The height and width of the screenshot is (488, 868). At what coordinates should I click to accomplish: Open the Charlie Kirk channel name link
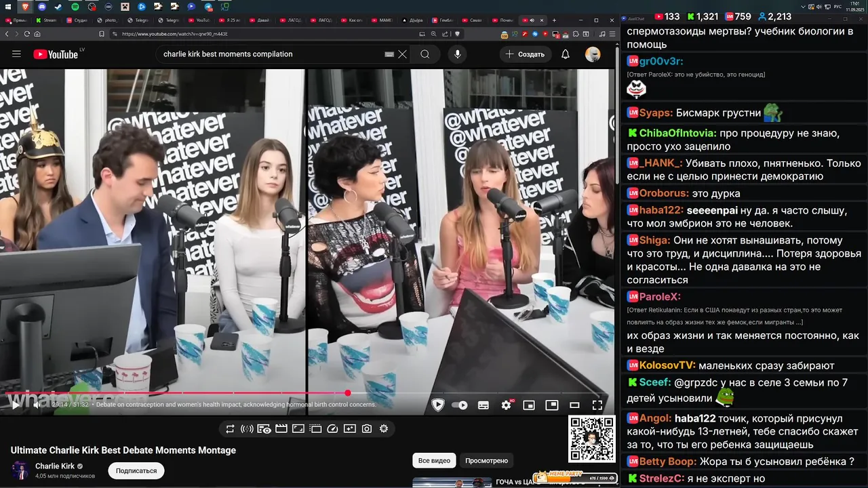click(55, 466)
